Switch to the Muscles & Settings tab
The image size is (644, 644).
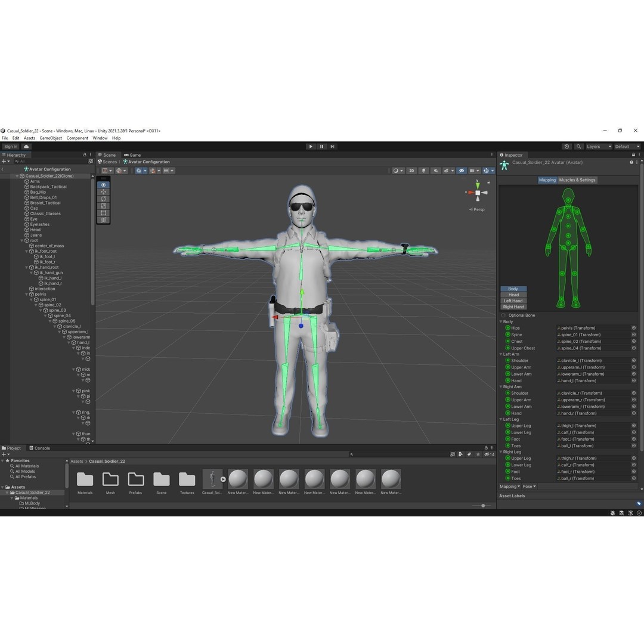coord(577,179)
